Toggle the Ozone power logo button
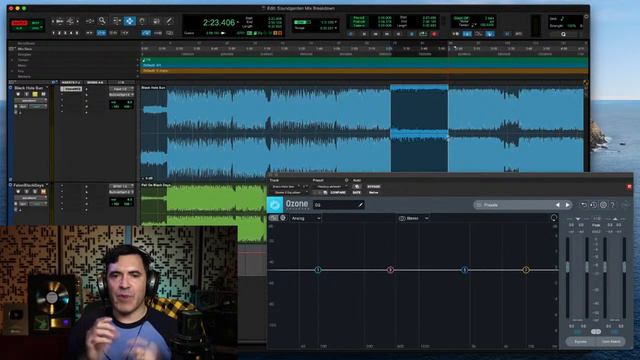640x360 pixels. [x=275, y=204]
